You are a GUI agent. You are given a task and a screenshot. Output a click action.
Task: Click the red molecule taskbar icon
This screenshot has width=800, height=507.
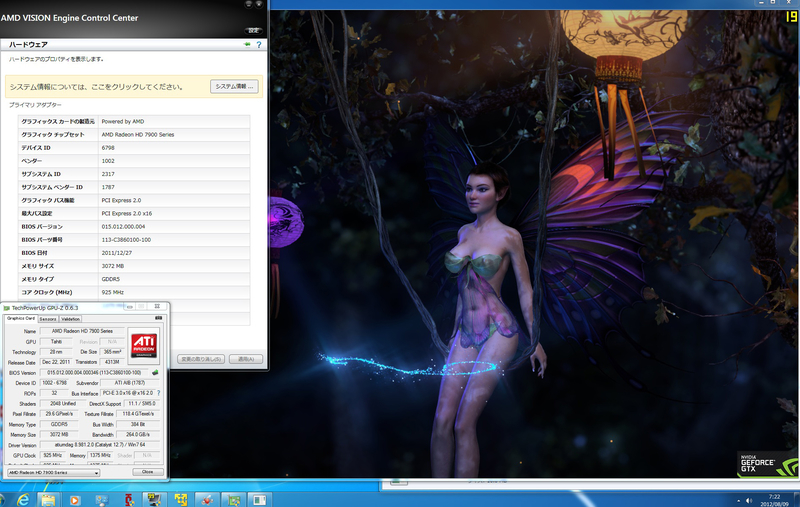[207, 500]
